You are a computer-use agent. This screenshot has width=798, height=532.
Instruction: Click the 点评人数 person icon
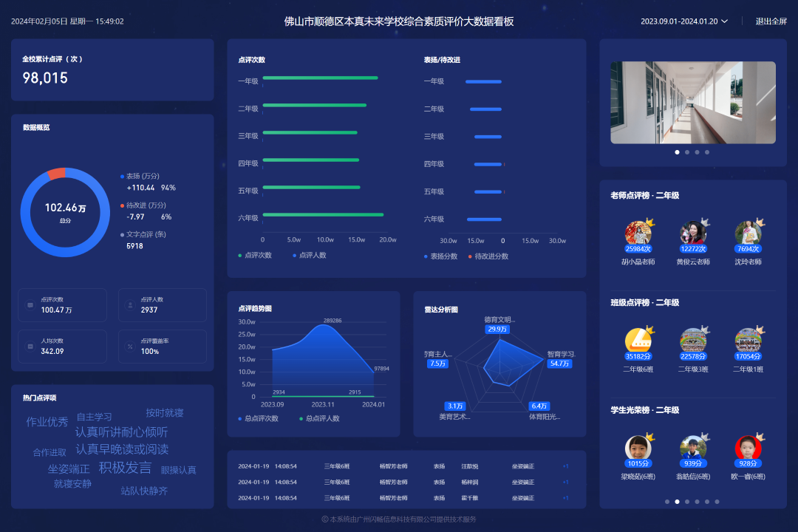pos(130,304)
